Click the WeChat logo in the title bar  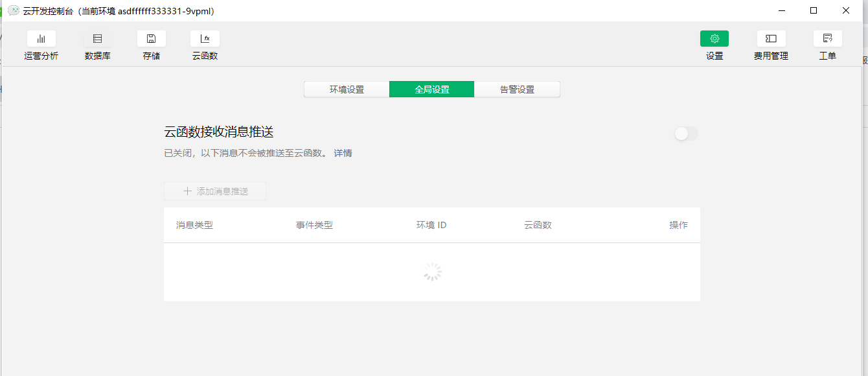(x=14, y=10)
